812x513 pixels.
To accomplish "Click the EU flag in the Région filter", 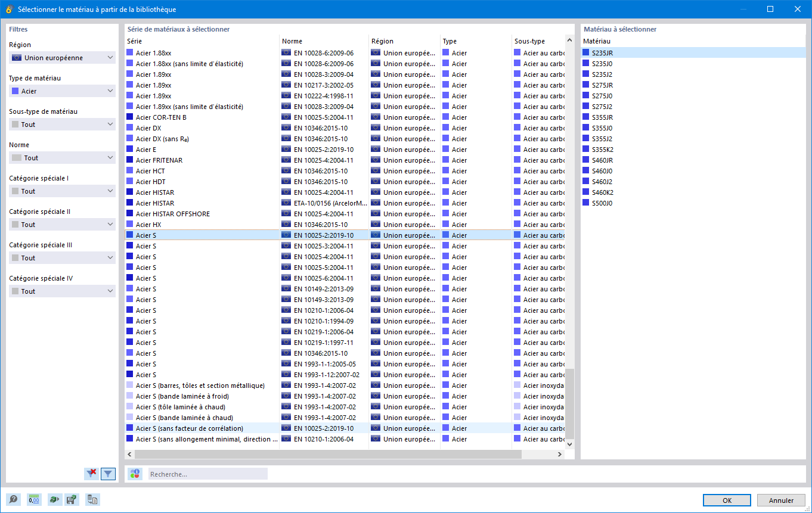I will tap(17, 58).
